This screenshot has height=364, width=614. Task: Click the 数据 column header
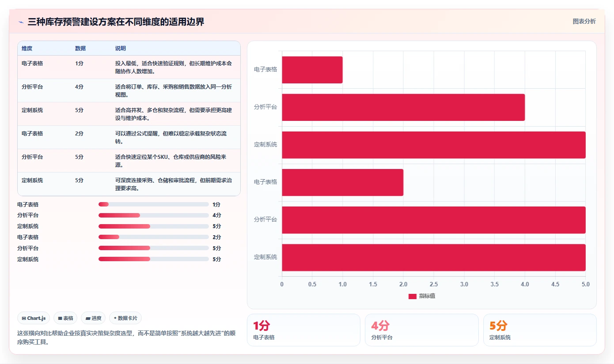click(80, 49)
